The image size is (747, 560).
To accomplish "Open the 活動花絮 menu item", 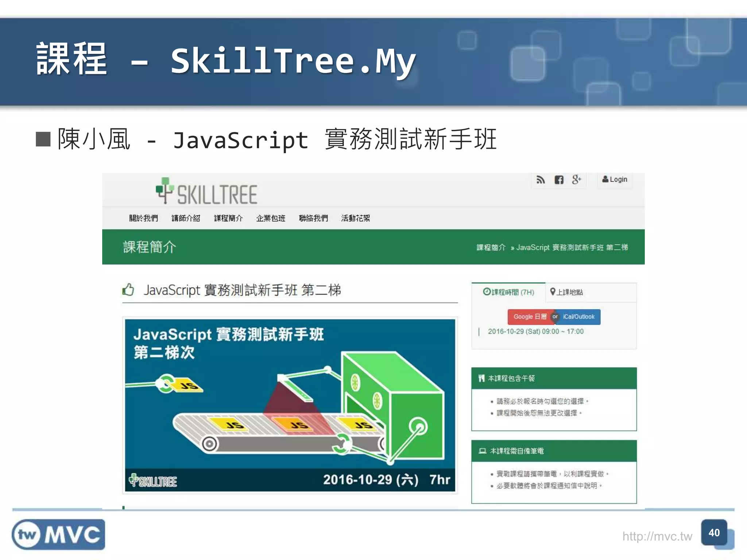I will [x=356, y=218].
